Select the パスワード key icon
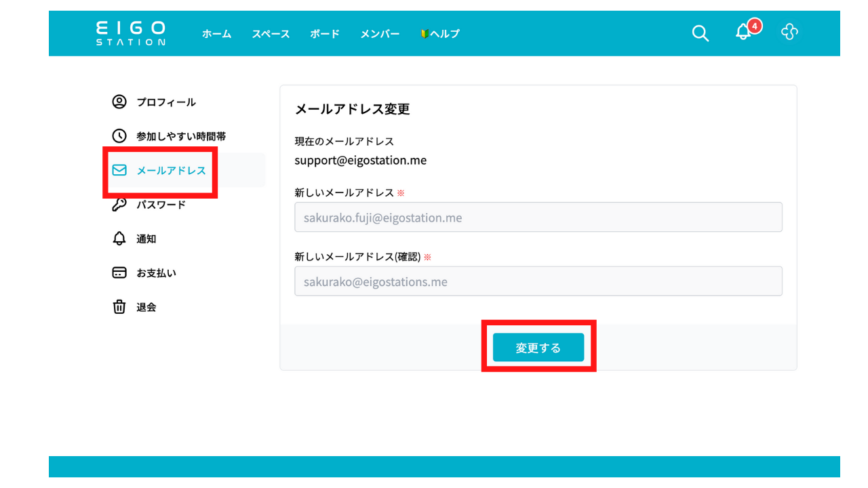 (x=120, y=204)
